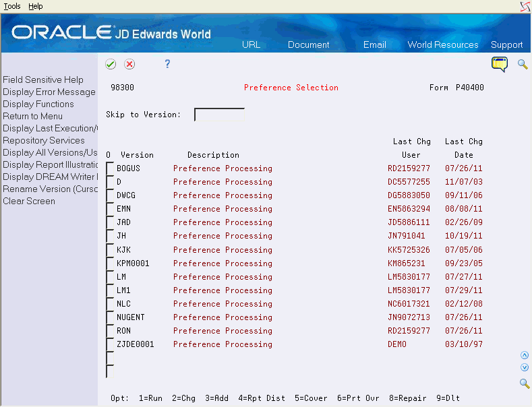
Task: Click option field for BOGUS version
Action: click(x=110, y=168)
